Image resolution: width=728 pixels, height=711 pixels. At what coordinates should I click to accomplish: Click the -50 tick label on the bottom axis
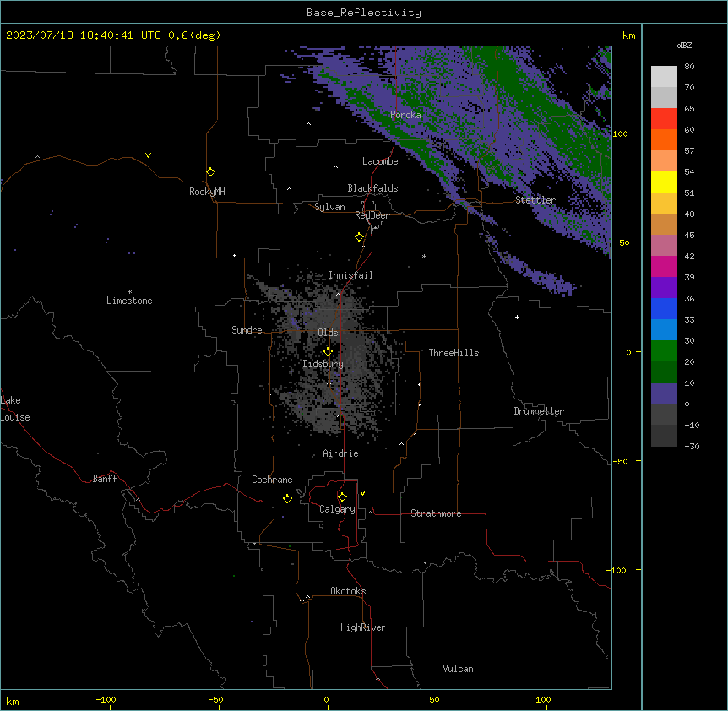(x=216, y=699)
